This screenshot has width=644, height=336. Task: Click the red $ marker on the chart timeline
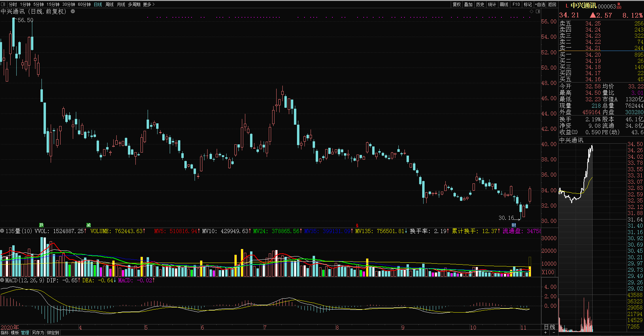click(357, 226)
